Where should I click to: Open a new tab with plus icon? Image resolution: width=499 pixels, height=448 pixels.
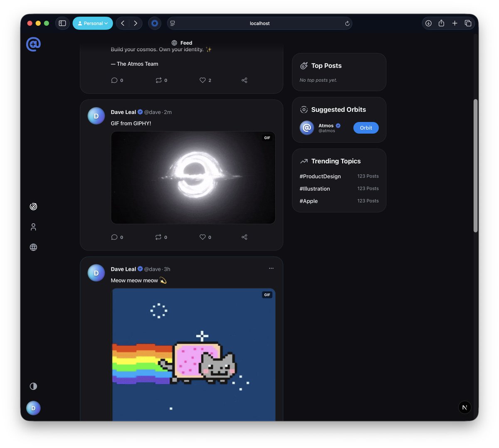[x=455, y=23]
